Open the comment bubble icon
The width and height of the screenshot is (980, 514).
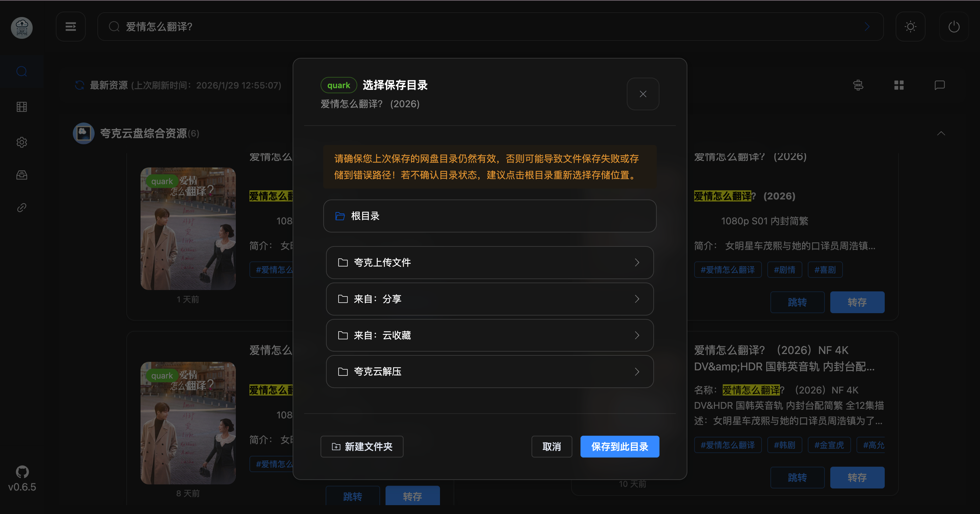point(940,85)
